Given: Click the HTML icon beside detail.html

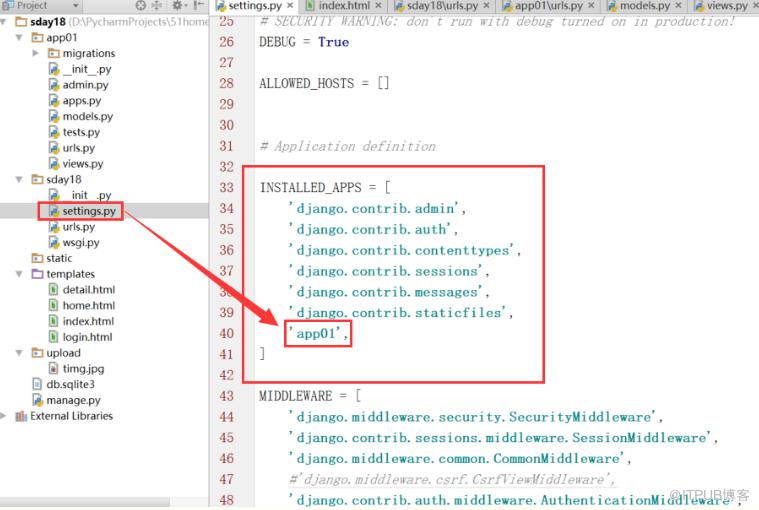Looking at the screenshot, I should (x=54, y=289).
